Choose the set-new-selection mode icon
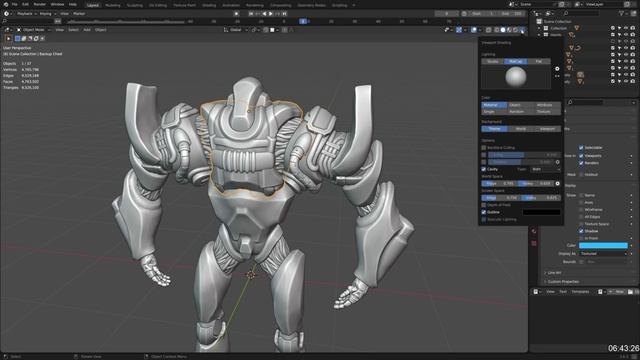This screenshot has height=360, width=640. (18, 38)
